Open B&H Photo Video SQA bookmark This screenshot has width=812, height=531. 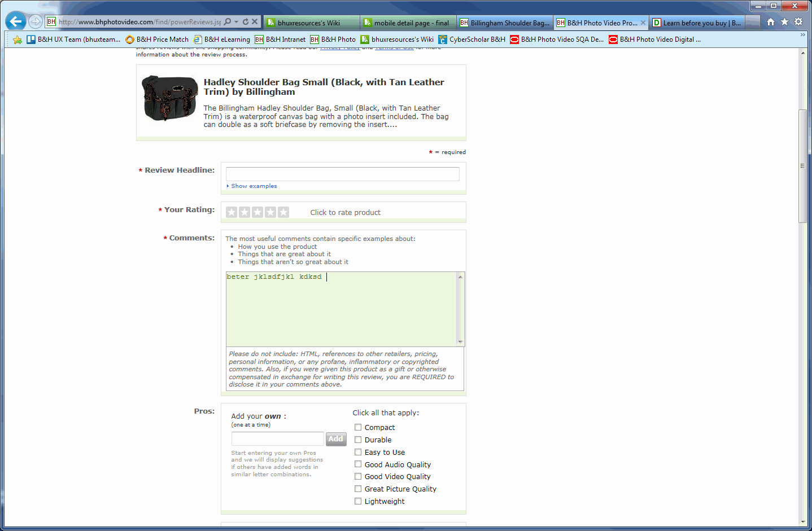coord(557,40)
